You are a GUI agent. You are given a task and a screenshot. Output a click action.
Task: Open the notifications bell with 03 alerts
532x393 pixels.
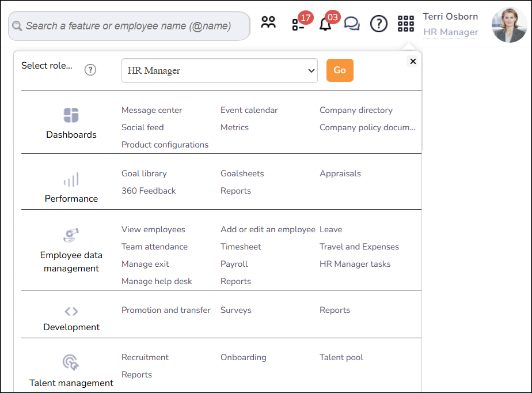pyautogui.click(x=325, y=24)
